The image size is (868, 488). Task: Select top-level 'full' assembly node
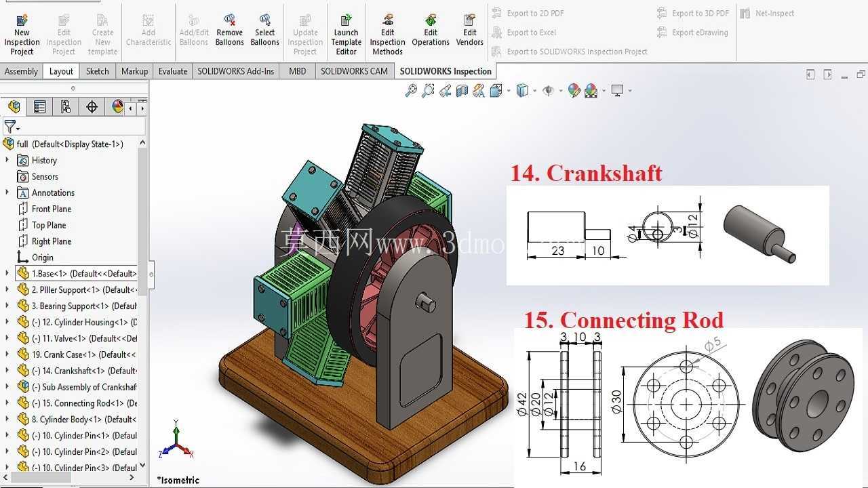(x=63, y=144)
